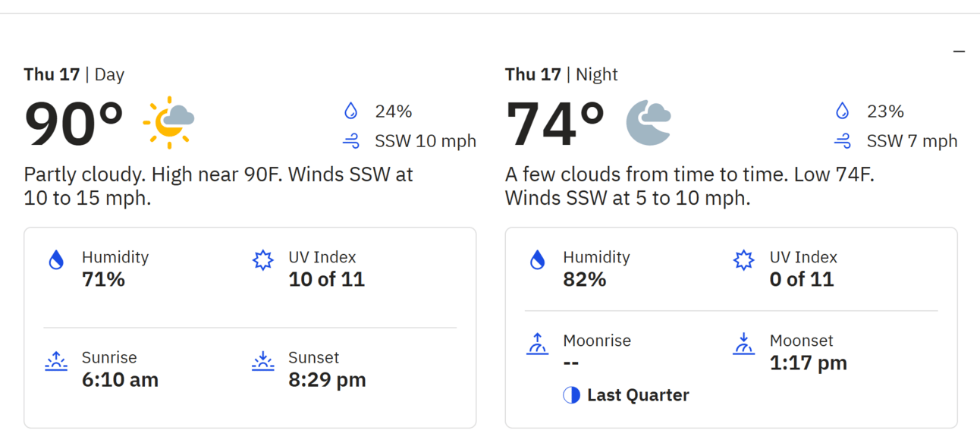The height and width of the screenshot is (446, 980).
Task: Click the nighttime Humidity droplet icon
Action: pyautogui.click(x=537, y=261)
